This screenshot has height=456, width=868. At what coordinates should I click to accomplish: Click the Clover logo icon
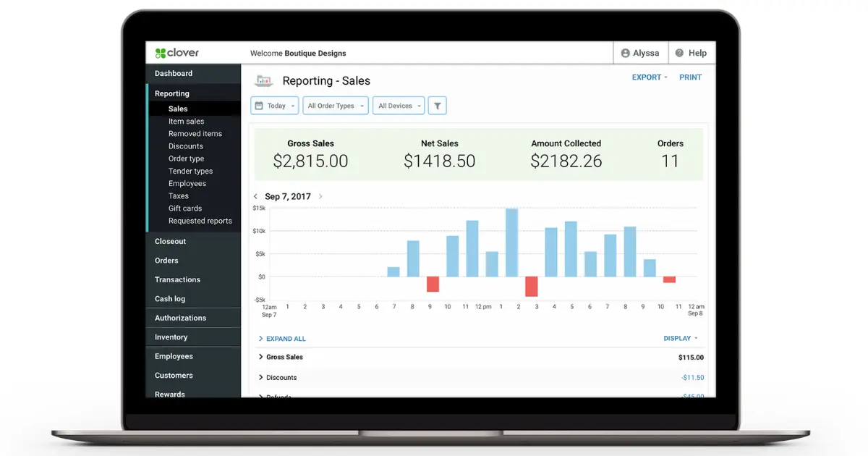pos(160,53)
